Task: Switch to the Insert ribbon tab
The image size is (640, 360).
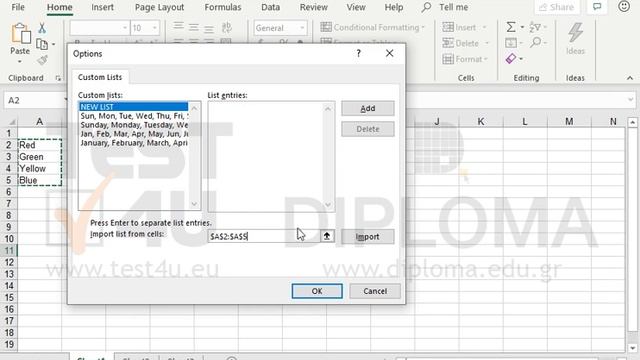Action: (x=102, y=7)
